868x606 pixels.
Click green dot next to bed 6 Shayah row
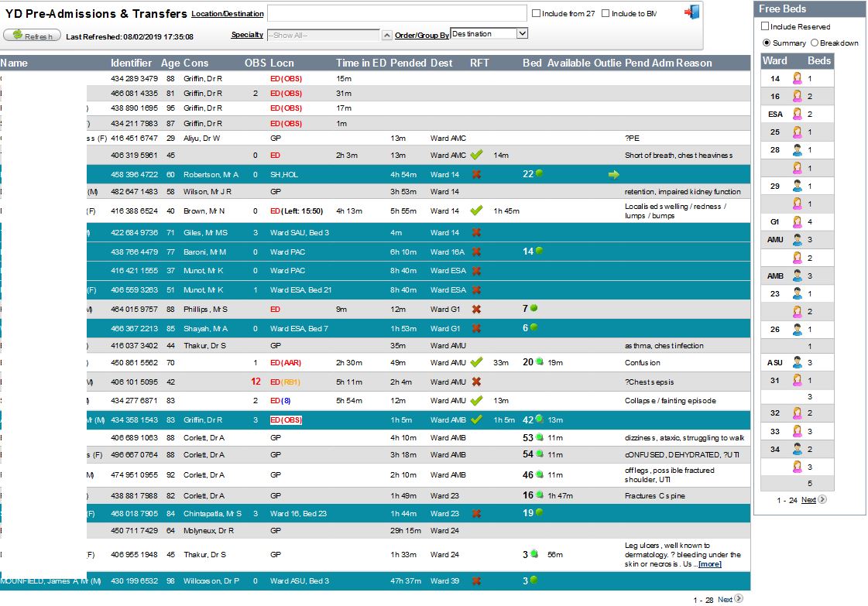[x=533, y=327]
